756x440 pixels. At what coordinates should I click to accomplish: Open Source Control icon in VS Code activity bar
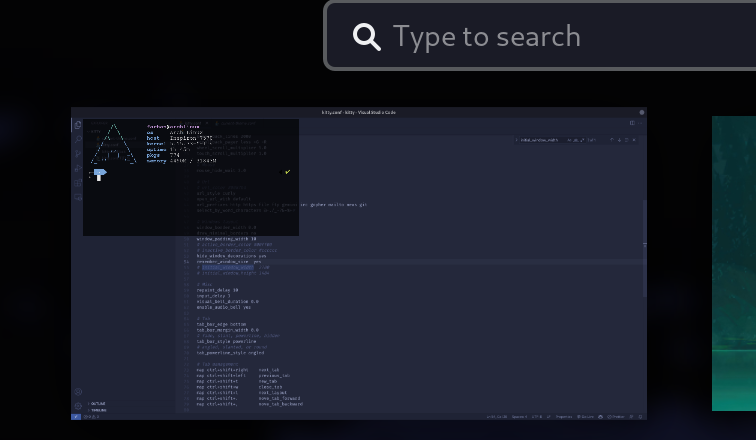click(x=78, y=154)
